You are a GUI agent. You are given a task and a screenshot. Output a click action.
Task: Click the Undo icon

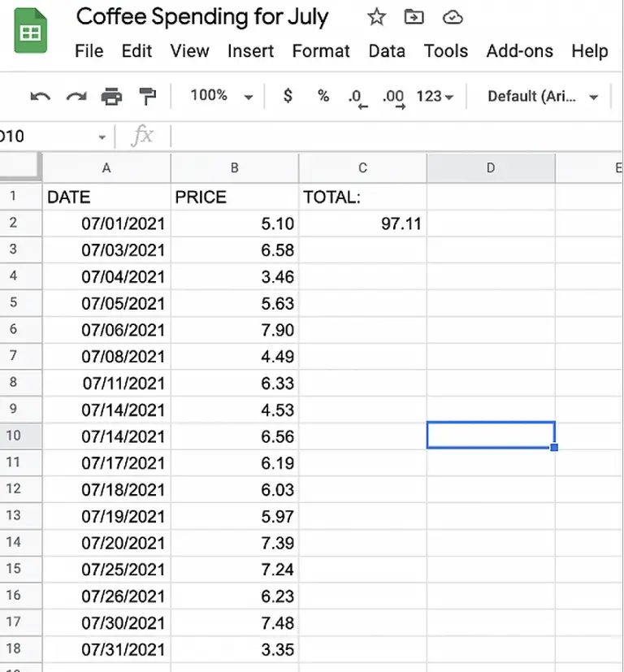click(39, 95)
